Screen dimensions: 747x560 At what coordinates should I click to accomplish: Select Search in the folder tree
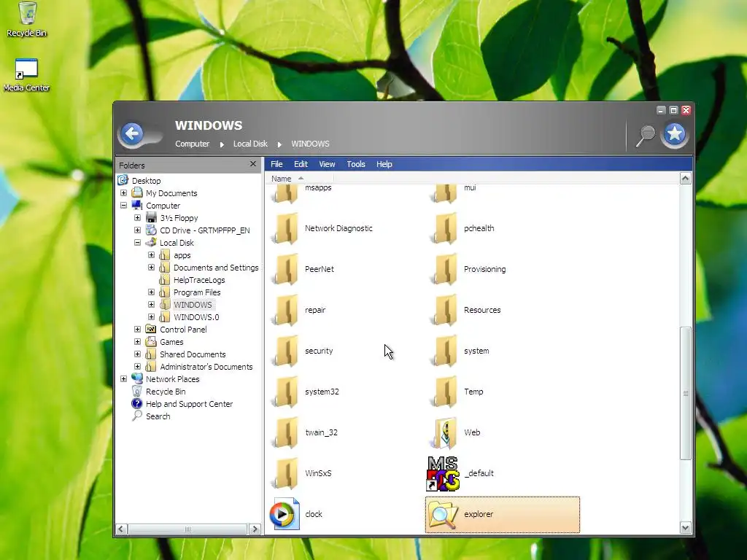158,416
